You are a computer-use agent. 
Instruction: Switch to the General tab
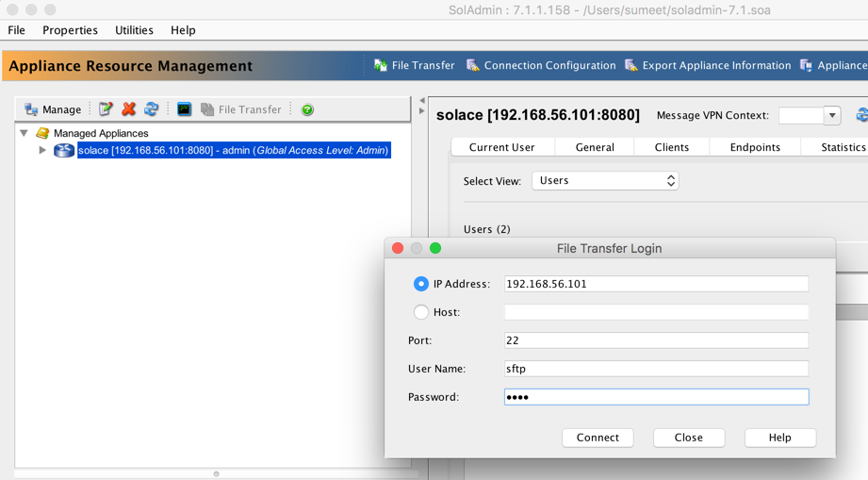pyautogui.click(x=595, y=147)
